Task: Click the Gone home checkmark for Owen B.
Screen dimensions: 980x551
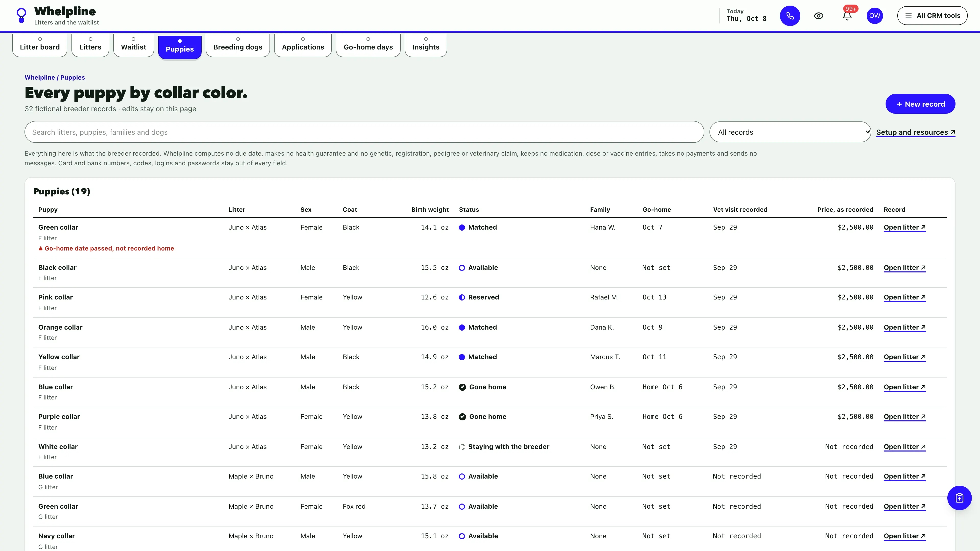Action: click(x=462, y=387)
